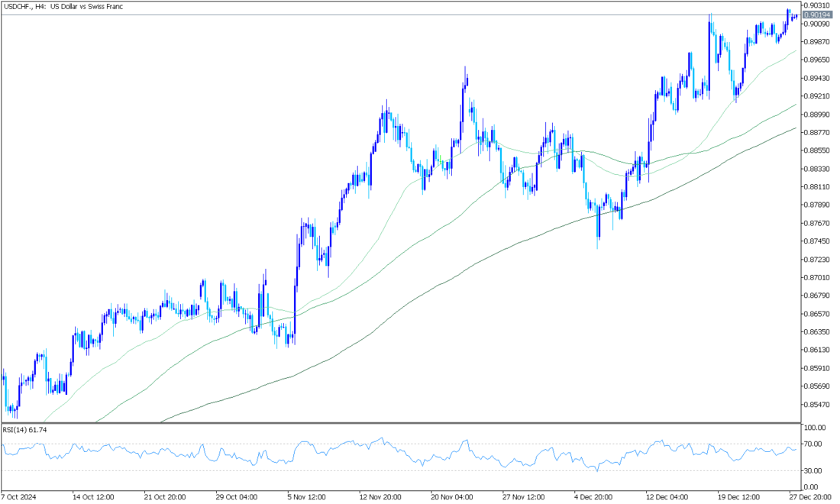
Task: Click the 0.85470 price axis label
Action: coord(816,405)
